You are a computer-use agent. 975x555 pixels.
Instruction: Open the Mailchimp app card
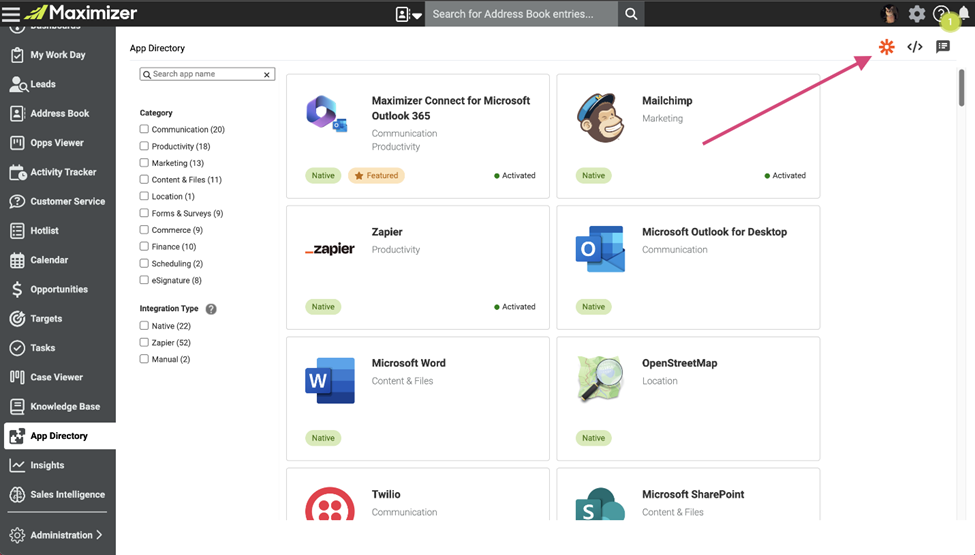pyautogui.click(x=688, y=136)
